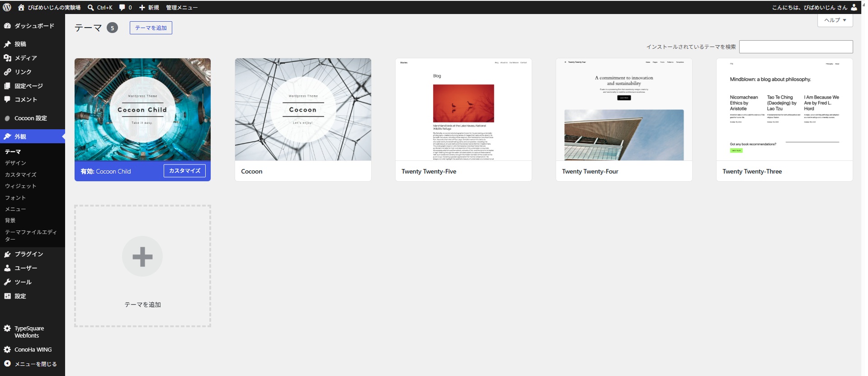Click the ユーザー person icon
Screen dimensions: 868x376
7,268
